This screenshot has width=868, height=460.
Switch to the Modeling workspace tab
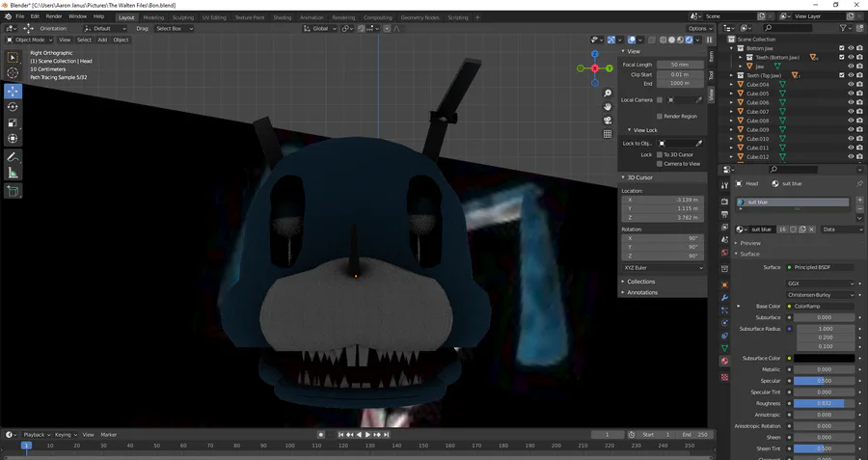(153, 17)
